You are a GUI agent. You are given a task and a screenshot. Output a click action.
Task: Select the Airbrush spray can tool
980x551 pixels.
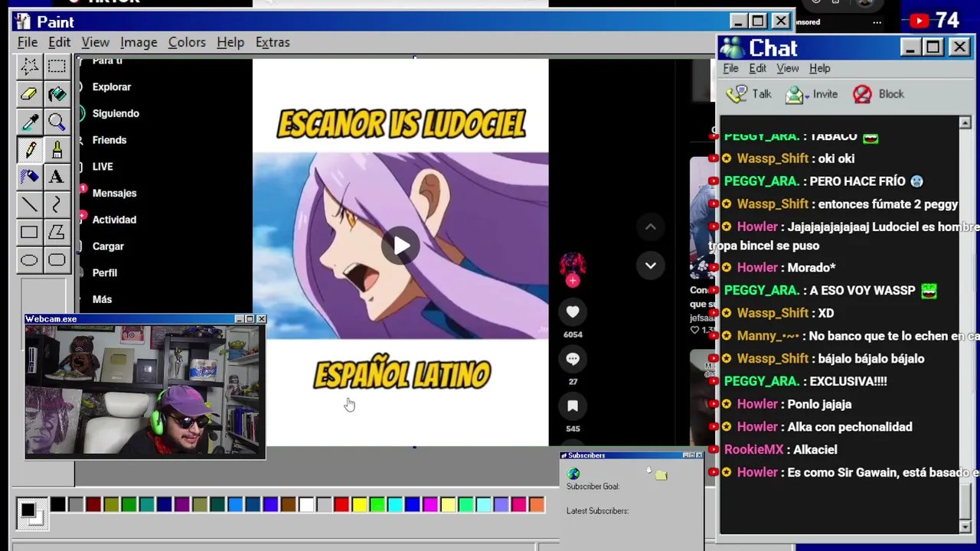click(29, 177)
